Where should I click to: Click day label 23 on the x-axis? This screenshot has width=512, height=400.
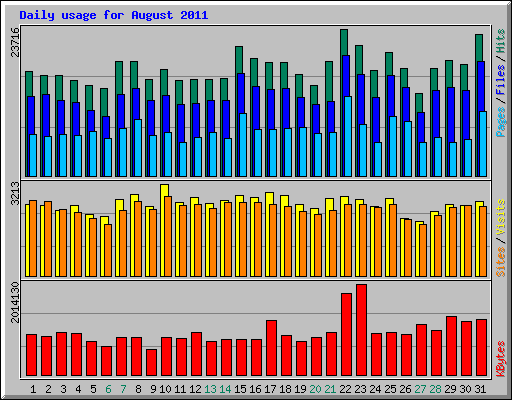coord(360,389)
